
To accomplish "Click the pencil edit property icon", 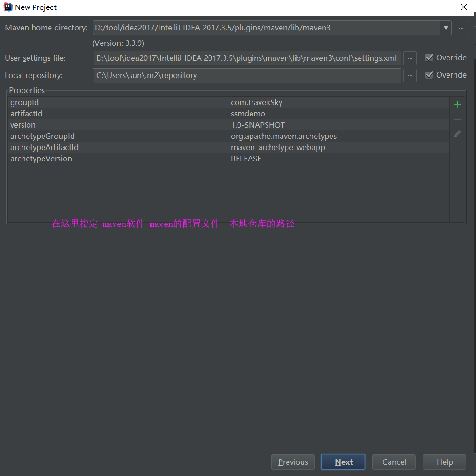I will coord(457,134).
